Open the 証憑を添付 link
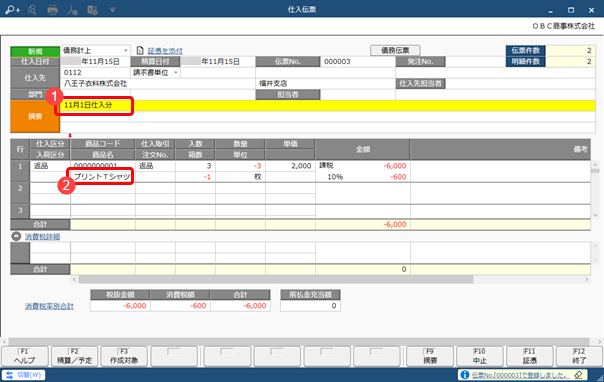The width and height of the screenshot is (604, 382). pos(165,51)
